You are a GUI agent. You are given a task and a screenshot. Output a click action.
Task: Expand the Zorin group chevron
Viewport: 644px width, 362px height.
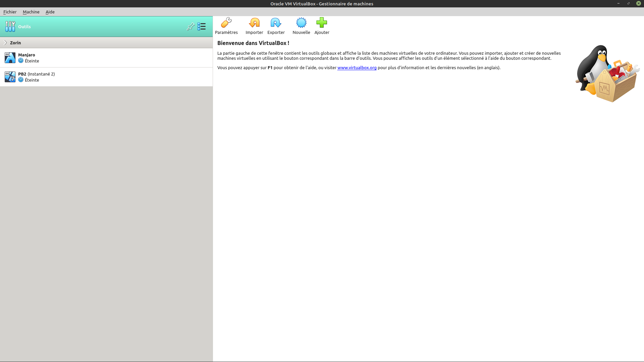(x=5, y=43)
